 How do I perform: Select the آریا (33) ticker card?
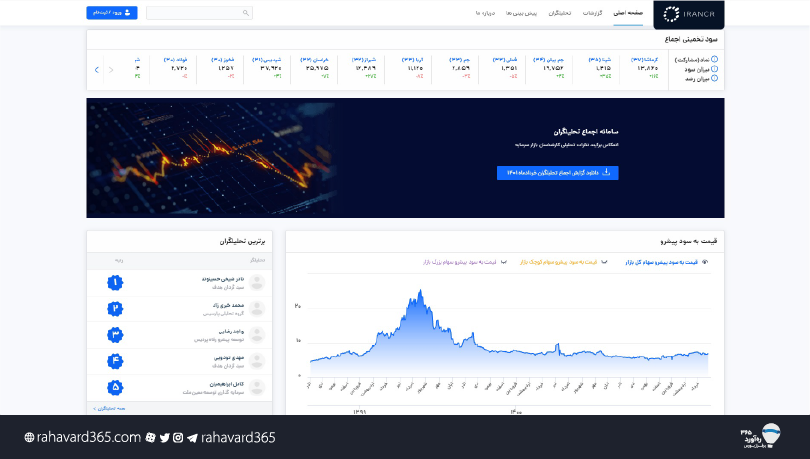point(409,68)
